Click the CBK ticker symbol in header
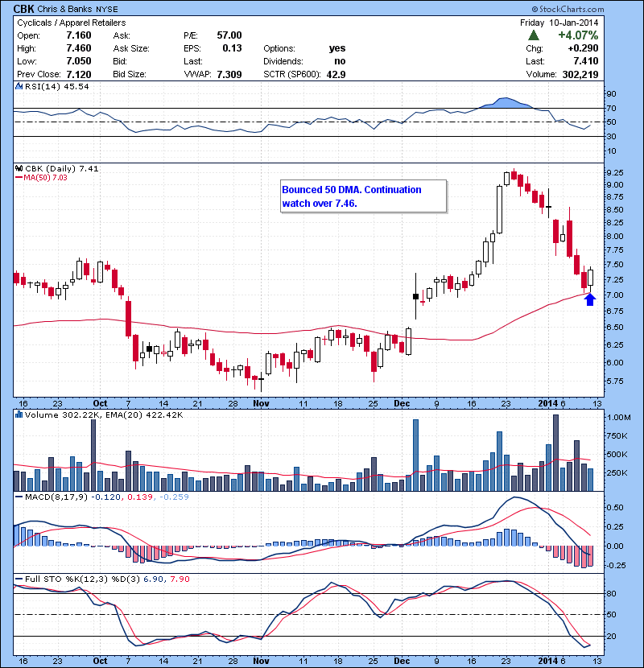 24,9
